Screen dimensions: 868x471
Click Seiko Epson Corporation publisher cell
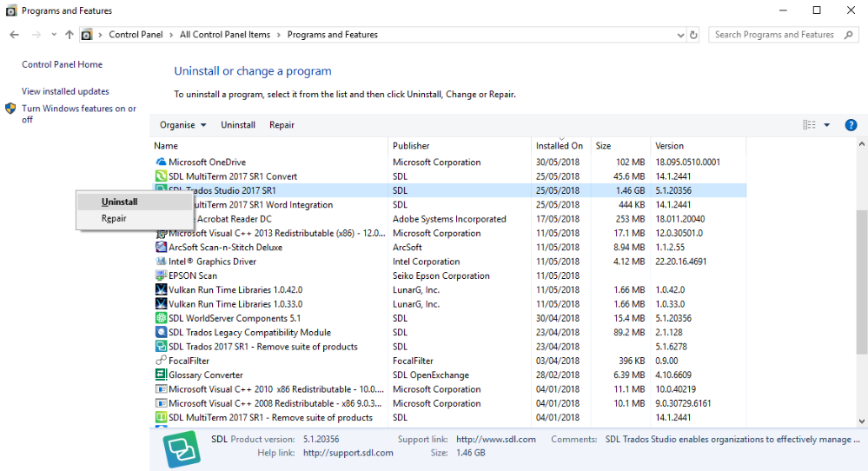click(441, 275)
